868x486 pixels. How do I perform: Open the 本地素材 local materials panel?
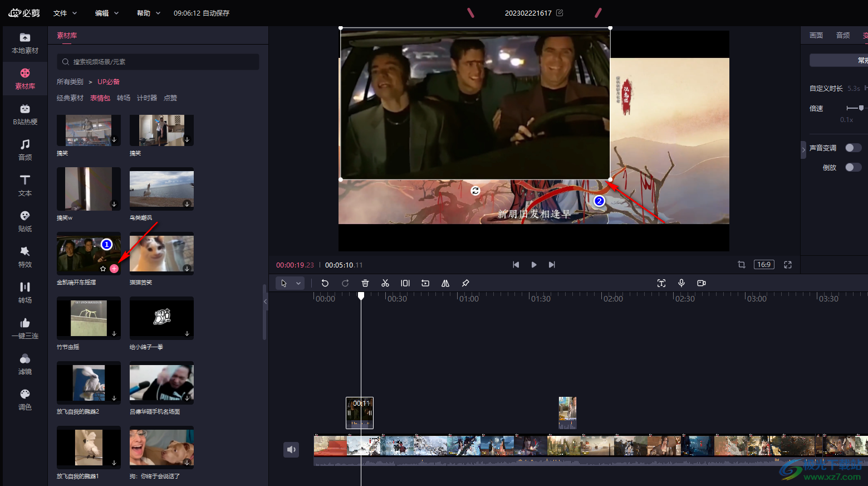point(25,43)
